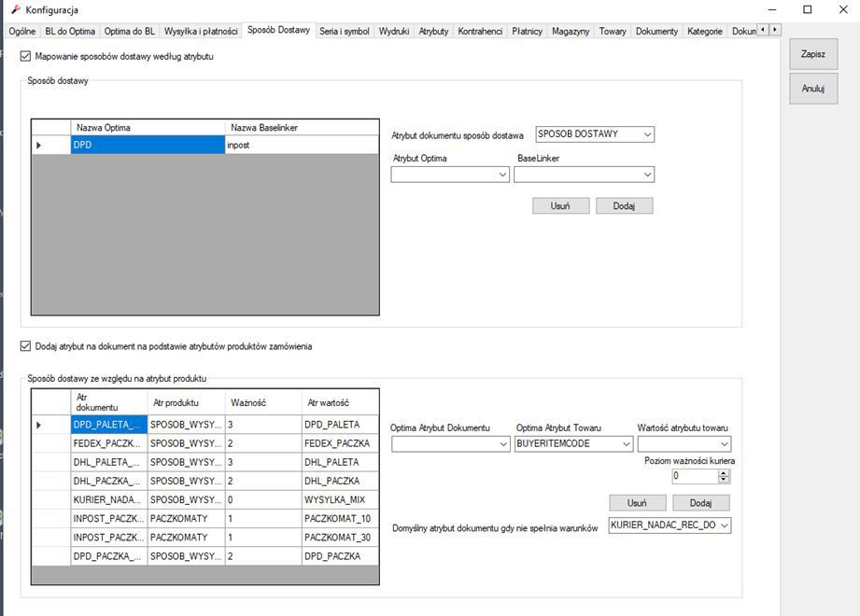Select the Sposób Dostawy tab

click(x=278, y=30)
